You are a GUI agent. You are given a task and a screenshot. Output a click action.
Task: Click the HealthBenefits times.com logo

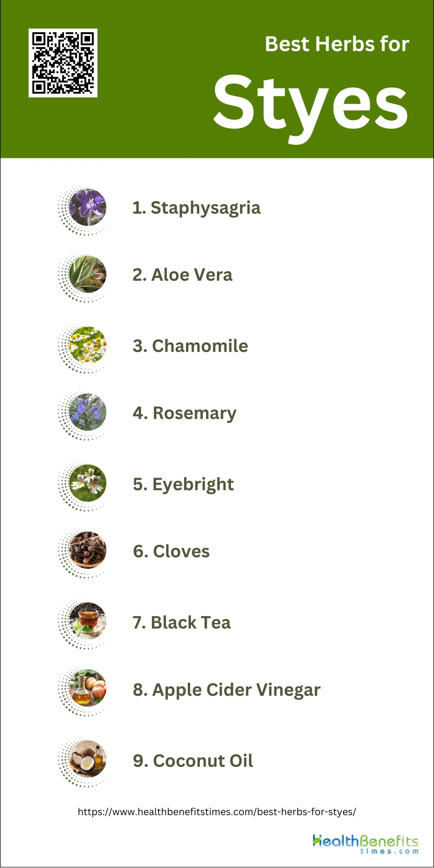point(365,844)
